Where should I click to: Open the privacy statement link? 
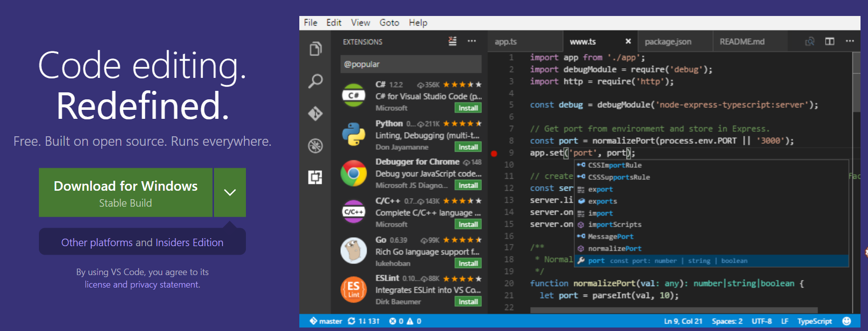point(165,284)
